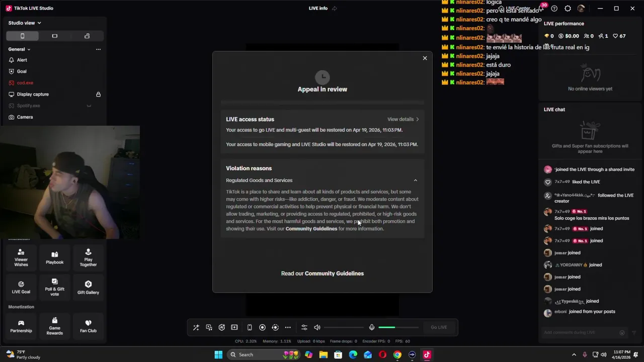Click the taskbar Search box

[264, 354]
